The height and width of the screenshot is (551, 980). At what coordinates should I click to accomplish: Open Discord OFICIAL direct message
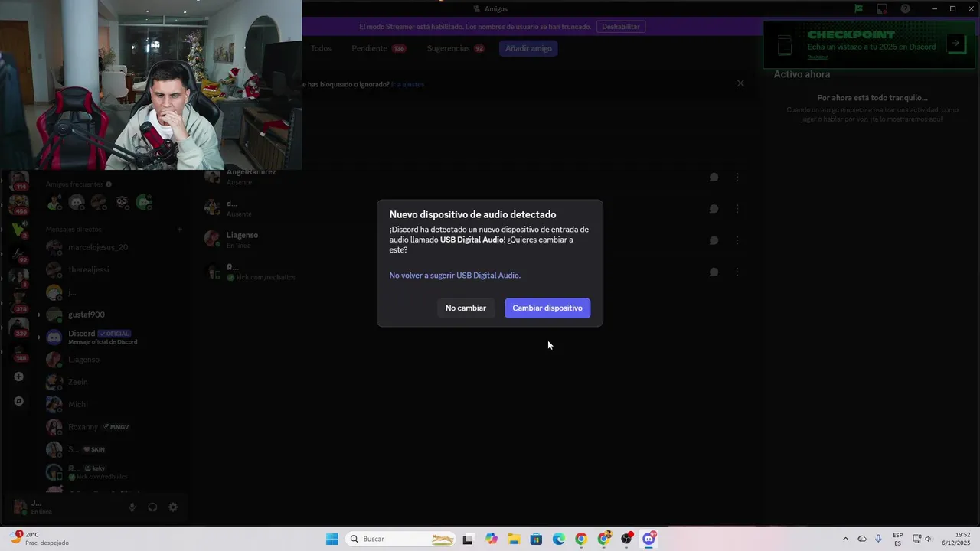click(x=113, y=337)
